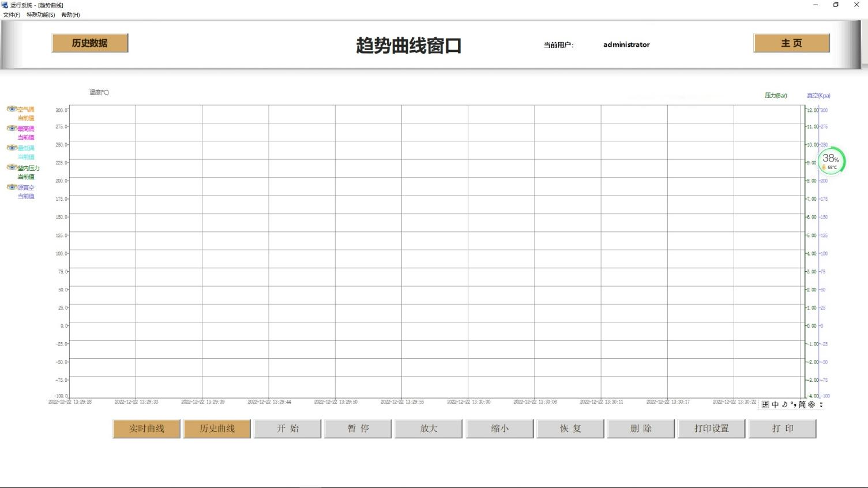Click the punctuation icon on input method bar
This screenshot has width=868, height=488.
(793, 405)
